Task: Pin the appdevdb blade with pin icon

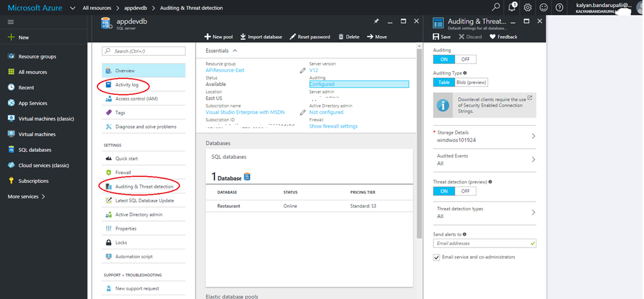Action: pyautogui.click(x=376, y=21)
